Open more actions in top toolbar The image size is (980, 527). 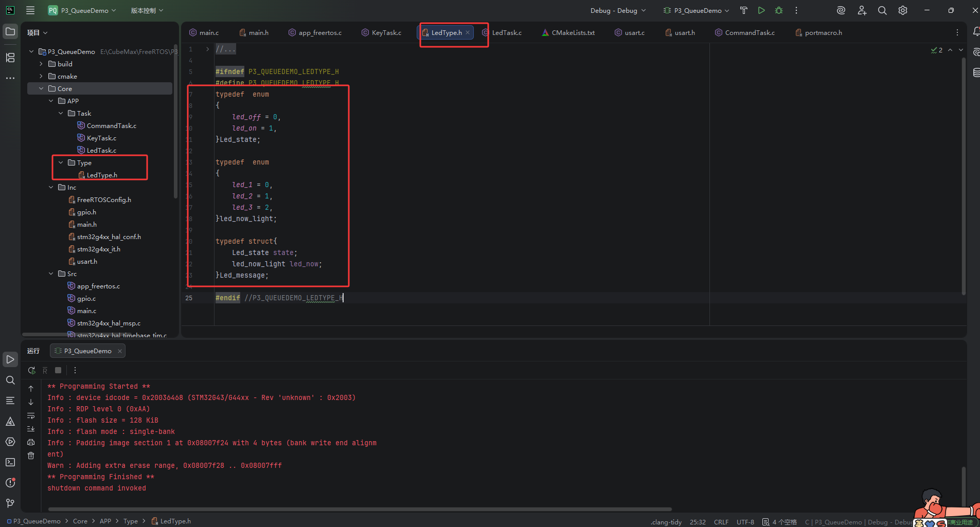[796, 10]
